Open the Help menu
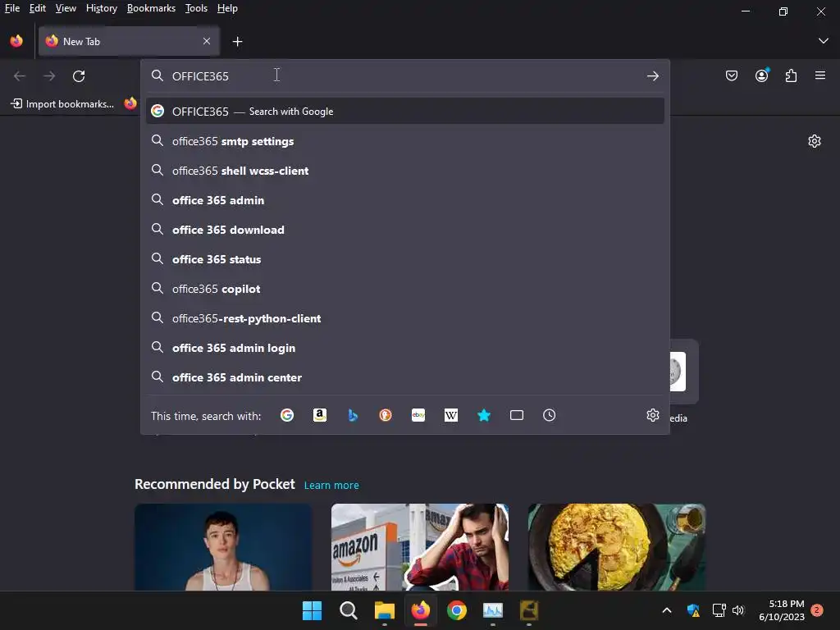Viewport: 840px width, 630px height. click(x=227, y=8)
